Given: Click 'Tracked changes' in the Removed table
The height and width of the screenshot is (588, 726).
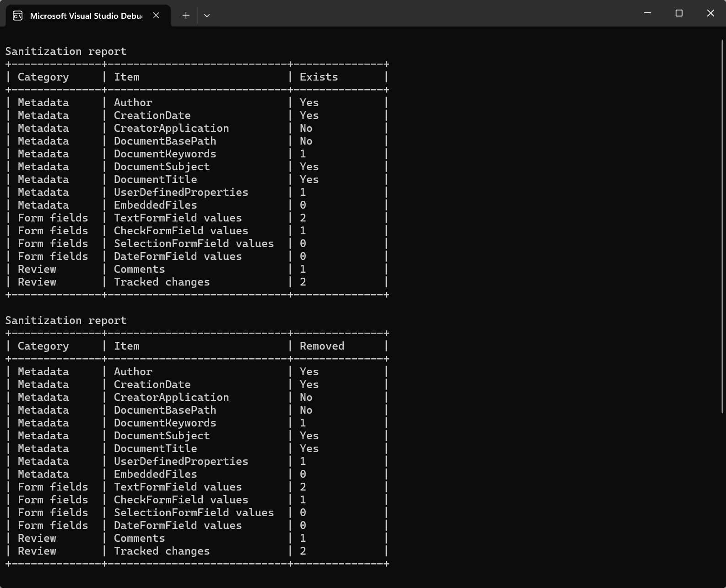Looking at the screenshot, I should 162,551.
